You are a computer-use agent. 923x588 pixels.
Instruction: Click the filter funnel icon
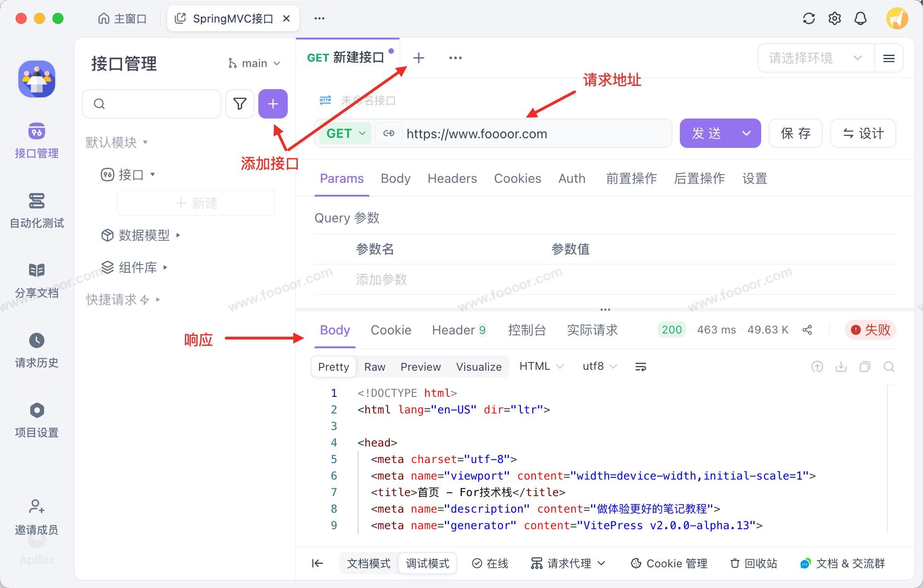pyautogui.click(x=239, y=104)
